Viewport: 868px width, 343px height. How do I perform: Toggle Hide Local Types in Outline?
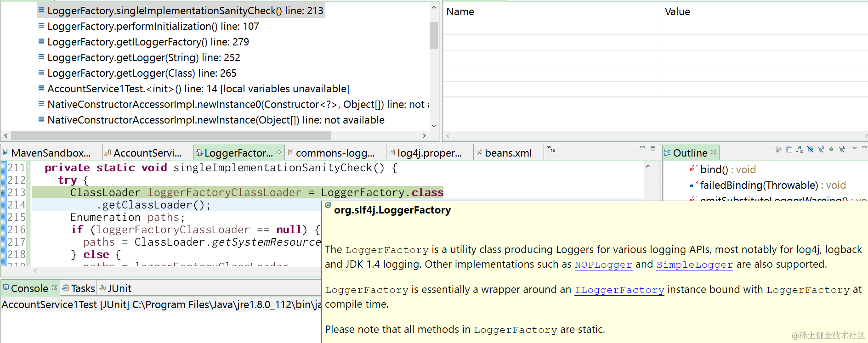(x=842, y=150)
